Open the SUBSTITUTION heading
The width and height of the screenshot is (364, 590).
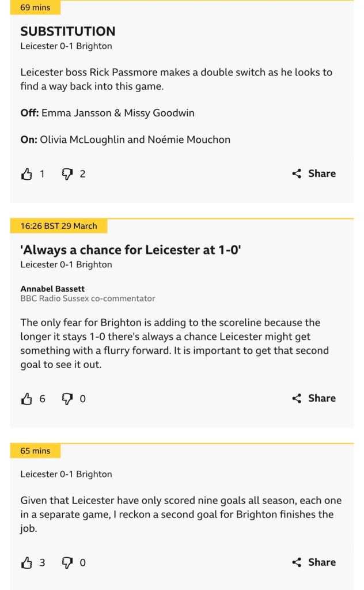(x=68, y=31)
